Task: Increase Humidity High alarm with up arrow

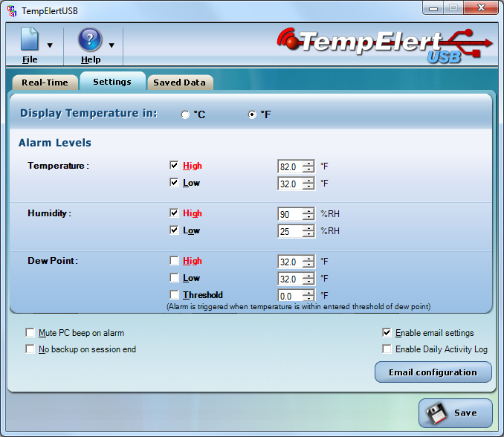Action: pos(308,211)
